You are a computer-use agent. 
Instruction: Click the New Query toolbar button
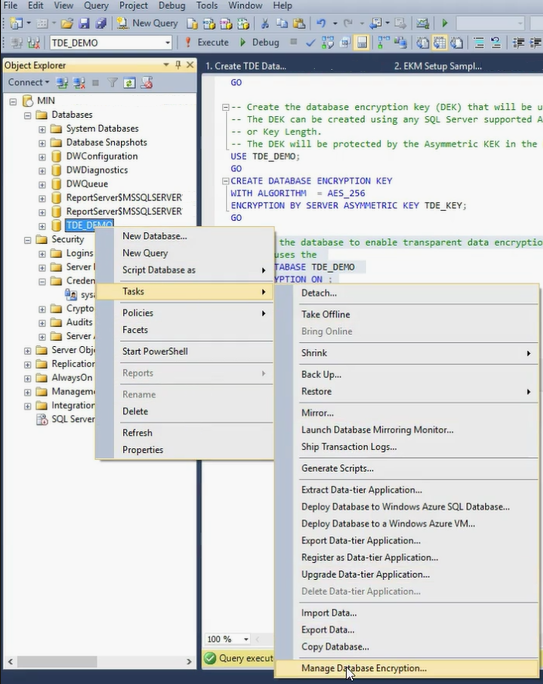(x=147, y=23)
